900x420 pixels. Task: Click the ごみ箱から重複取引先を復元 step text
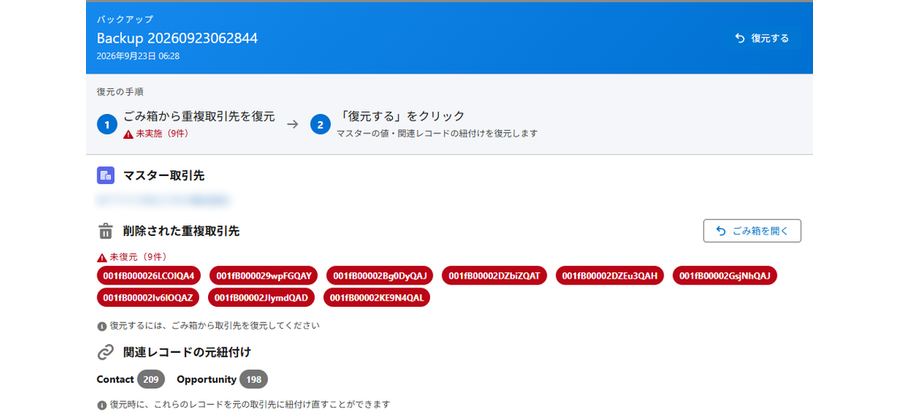point(199,116)
